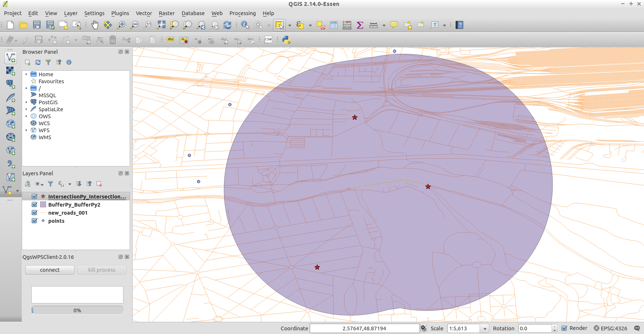Image resolution: width=644 pixels, height=334 pixels.
Task: Create a new project with the blank page icon
Action: click(x=10, y=25)
